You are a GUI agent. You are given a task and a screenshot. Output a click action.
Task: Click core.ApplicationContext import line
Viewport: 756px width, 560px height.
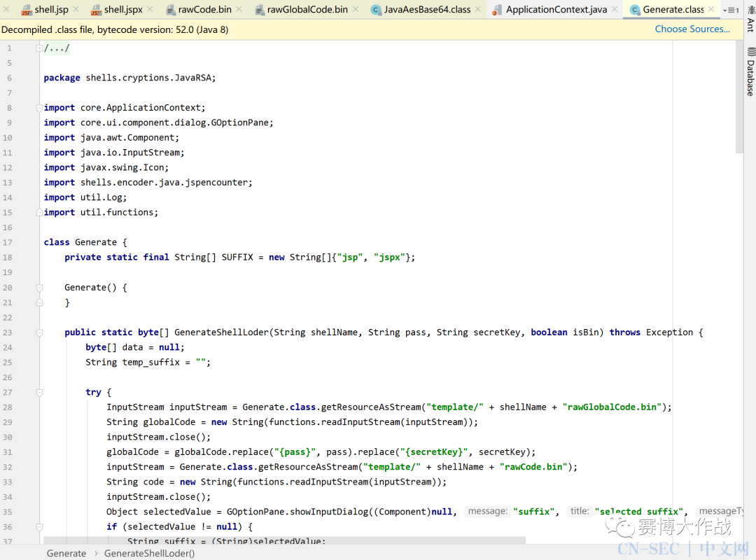(125, 108)
